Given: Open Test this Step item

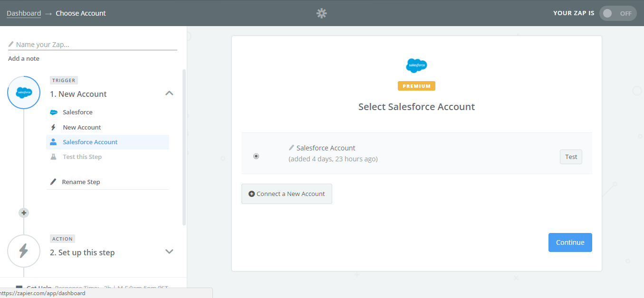Looking at the screenshot, I should 82,157.
